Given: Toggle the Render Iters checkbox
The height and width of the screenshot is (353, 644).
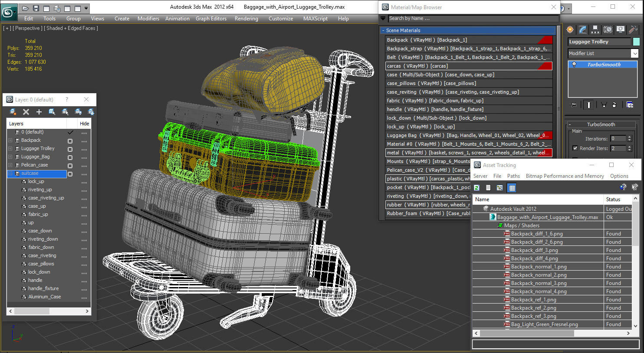Looking at the screenshot, I should tap(575, 148).
